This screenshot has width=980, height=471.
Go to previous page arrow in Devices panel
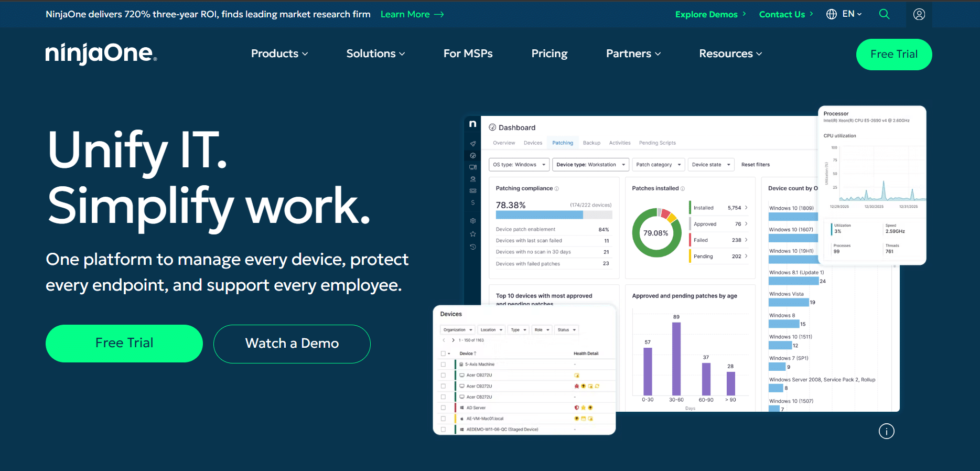click(444, 340)
